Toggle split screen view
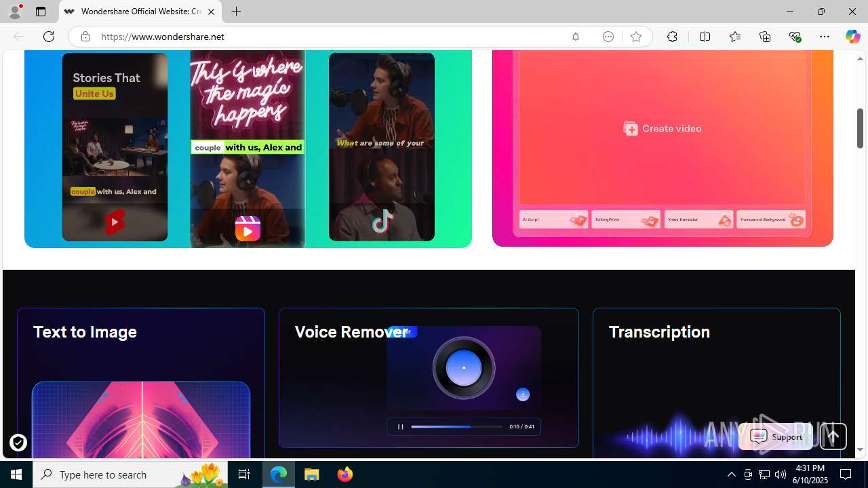Image resolution: width=868 pixels, height=488 pixels. (x=705, y=37)
